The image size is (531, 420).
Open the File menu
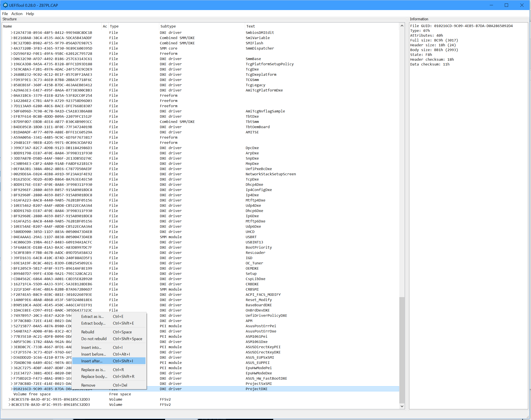pos(5,14)
